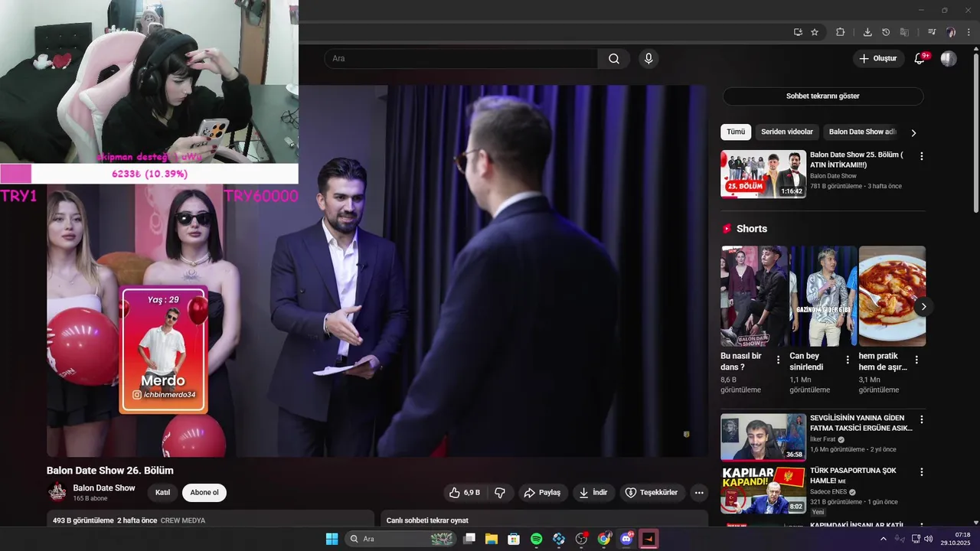Open Balon Date Show channel avatar

pos(57,492)
